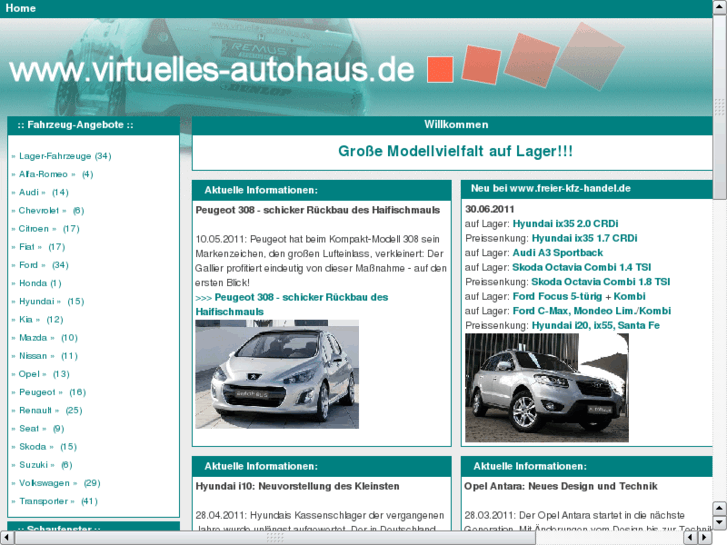Screen dimensions: 727x545
Task: Open Skoda Octavia Combi 1.8 TSI
Action: click(x=600, y=282)
